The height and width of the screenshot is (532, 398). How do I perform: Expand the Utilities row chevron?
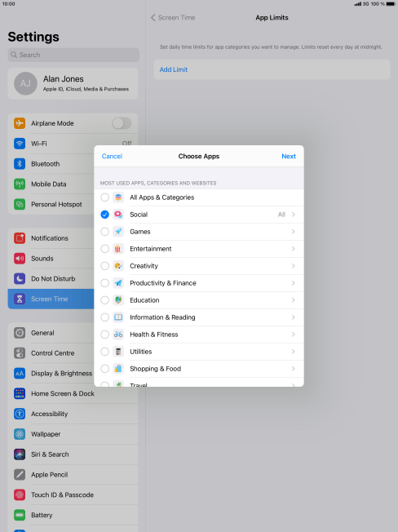click(294, 352)
